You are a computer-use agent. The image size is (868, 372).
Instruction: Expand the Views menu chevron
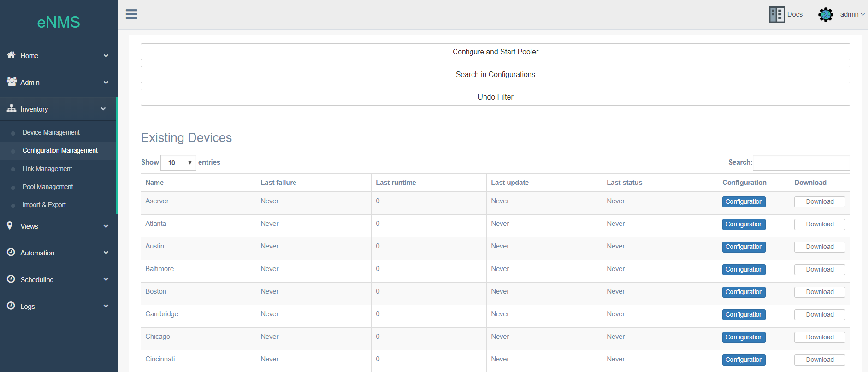point(106,226)
